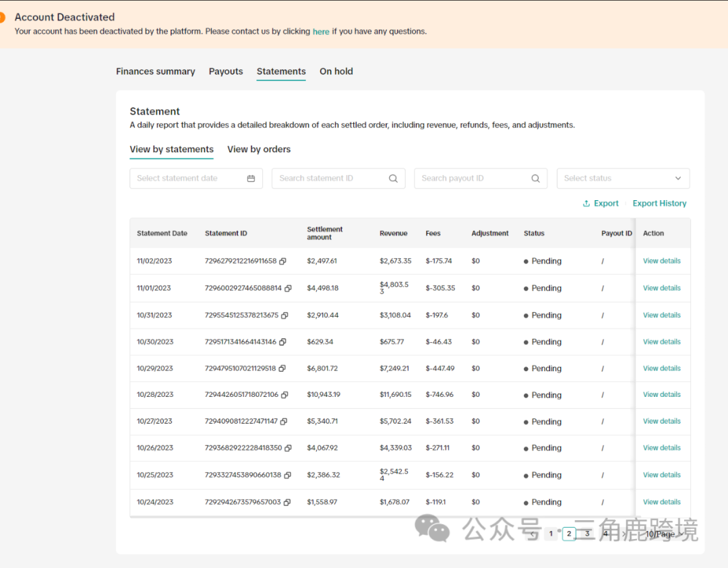
Task: Click the Search payout ID input
Action: pos(481,179)
